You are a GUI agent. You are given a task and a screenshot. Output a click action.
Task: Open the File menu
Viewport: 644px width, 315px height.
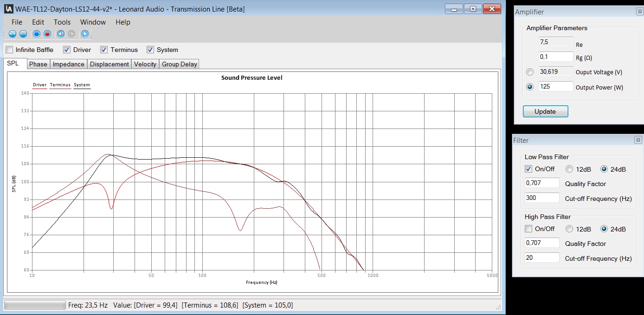pyautogui.click(x=17, y=22)
